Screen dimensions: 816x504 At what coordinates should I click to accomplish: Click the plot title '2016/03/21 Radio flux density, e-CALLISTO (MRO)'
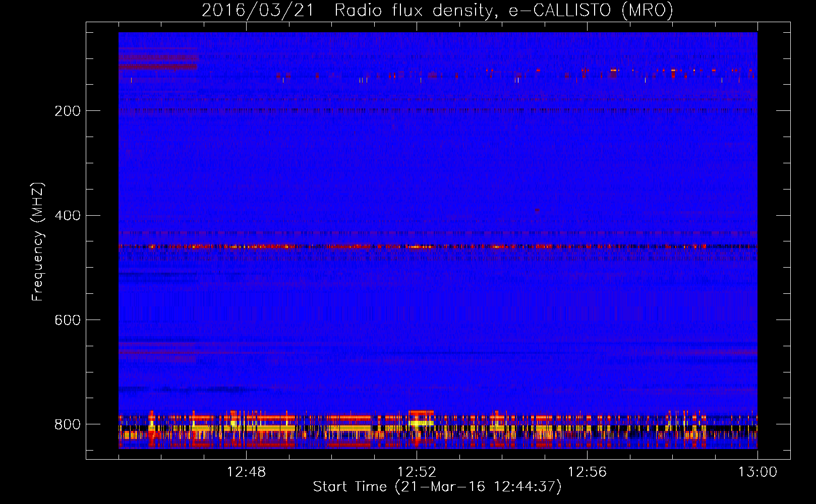pyautogui.click(x=437, y=10)
